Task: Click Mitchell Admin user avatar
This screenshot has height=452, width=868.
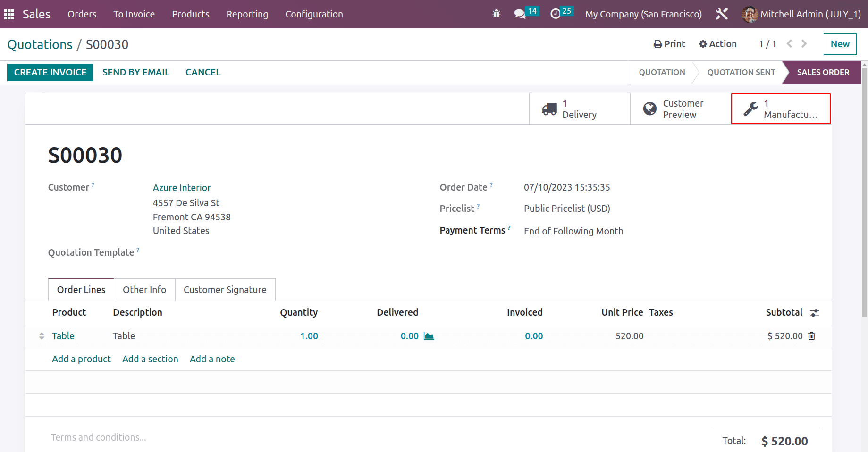Action: pyautogui.click(x=749, y=14)
